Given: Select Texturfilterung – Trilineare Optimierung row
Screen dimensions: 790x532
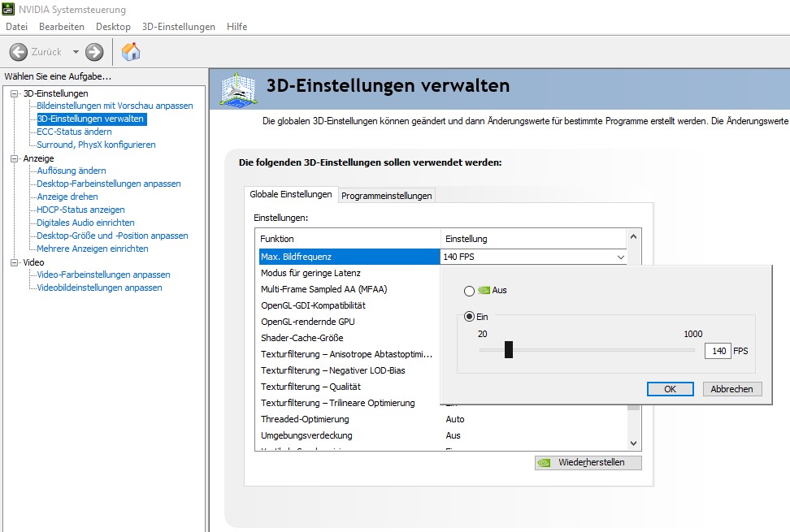Looking at the screenshot, I should [x=349, y=403].
